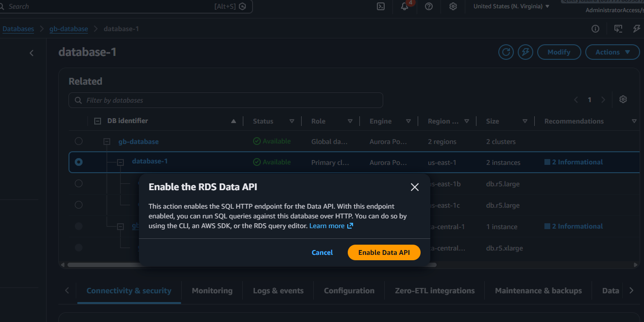Click the scrollbar left arrow under the table
This screenshot has height=322, width=644.
pyautogui.click(x=62, y=265)
